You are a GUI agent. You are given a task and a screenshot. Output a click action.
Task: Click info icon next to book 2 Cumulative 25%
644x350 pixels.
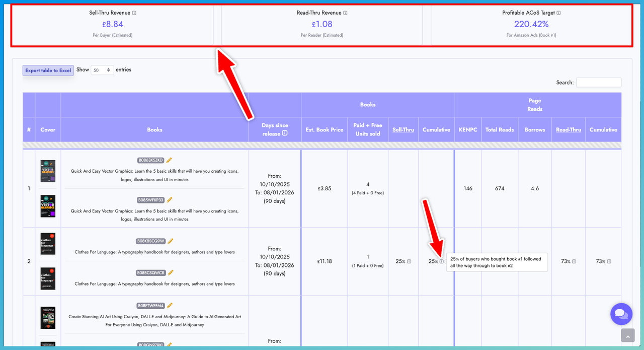point(442,261)
